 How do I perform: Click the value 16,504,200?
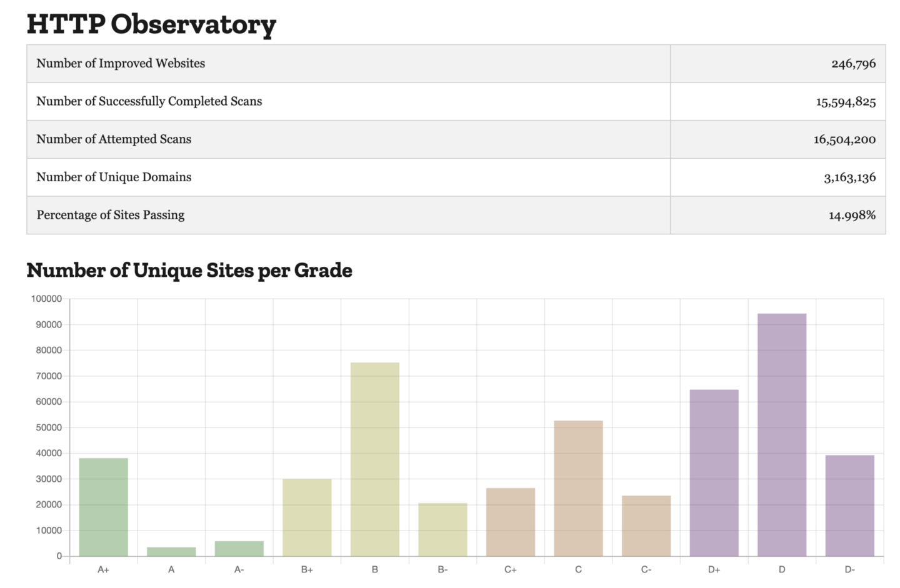844,139
